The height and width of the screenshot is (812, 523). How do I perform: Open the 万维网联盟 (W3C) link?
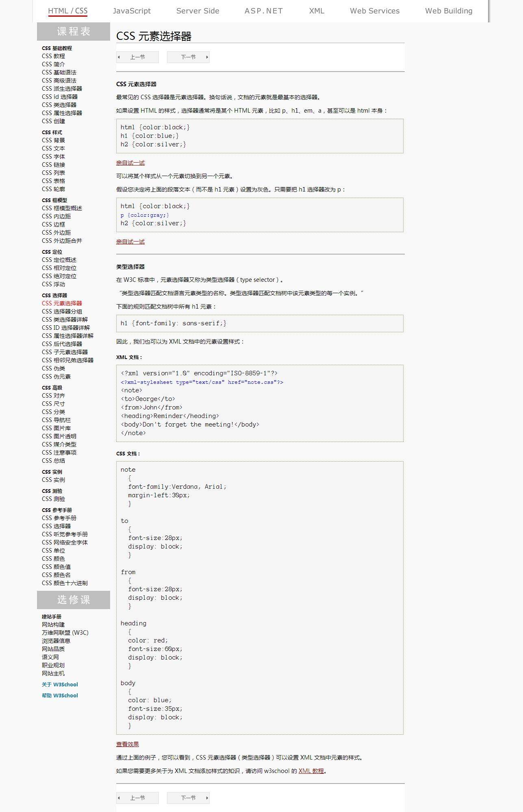click(x=65, y=633)
